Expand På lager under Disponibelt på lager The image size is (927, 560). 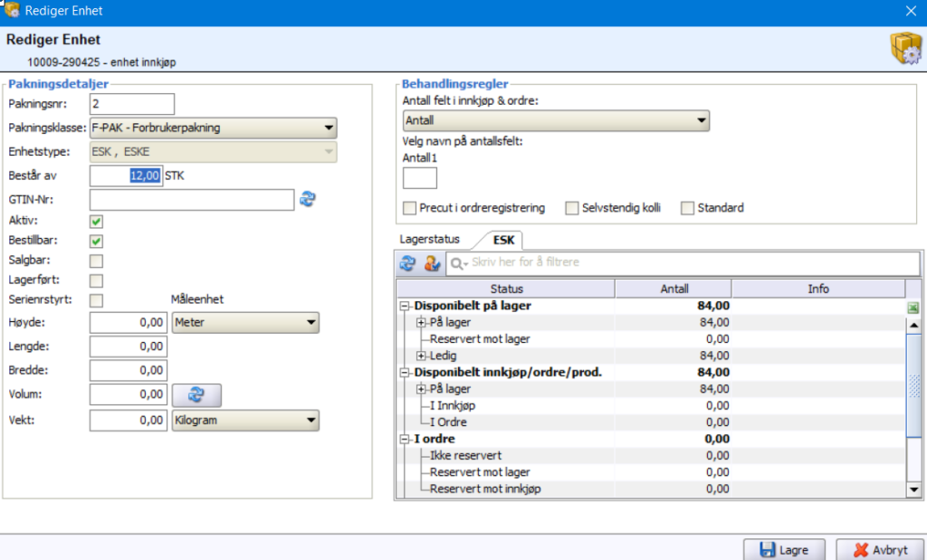pos(421,323)
